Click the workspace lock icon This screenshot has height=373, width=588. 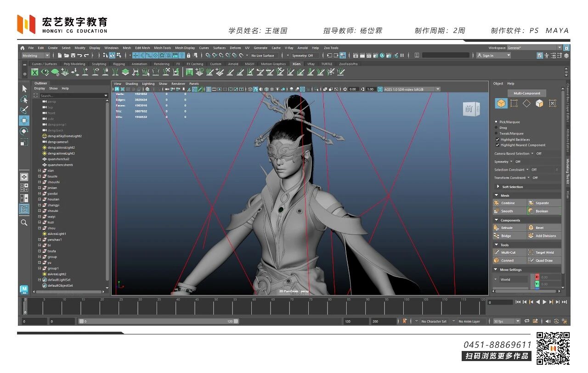coord(566,48)
